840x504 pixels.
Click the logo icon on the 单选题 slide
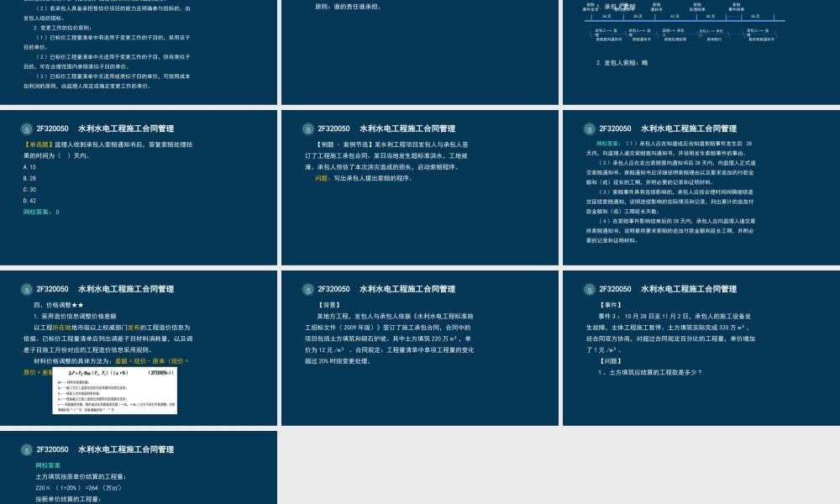(x=26, y=129)
